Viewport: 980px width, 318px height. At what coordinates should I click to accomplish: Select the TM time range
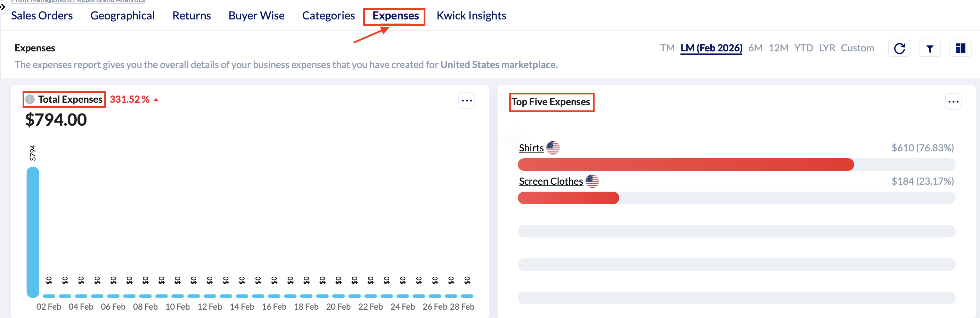pos(667,48)
